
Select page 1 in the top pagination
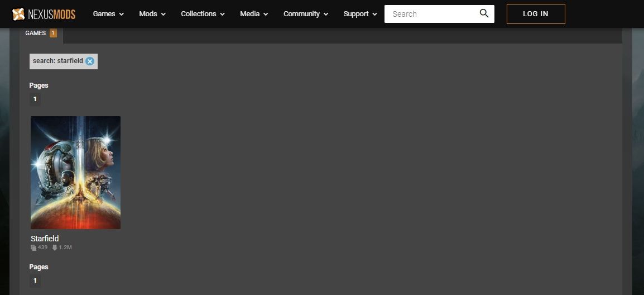click(x=35, y=99)
